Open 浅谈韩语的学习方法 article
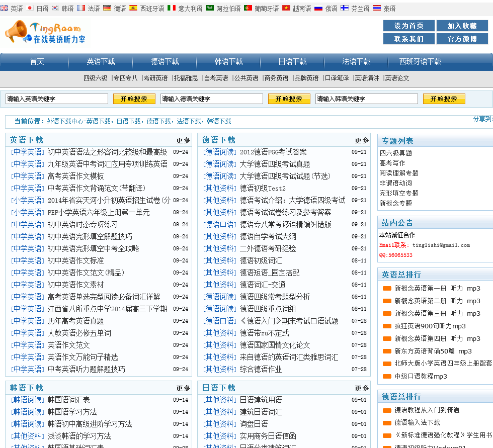Screen dimensions: 493x448 coord(79,436)
